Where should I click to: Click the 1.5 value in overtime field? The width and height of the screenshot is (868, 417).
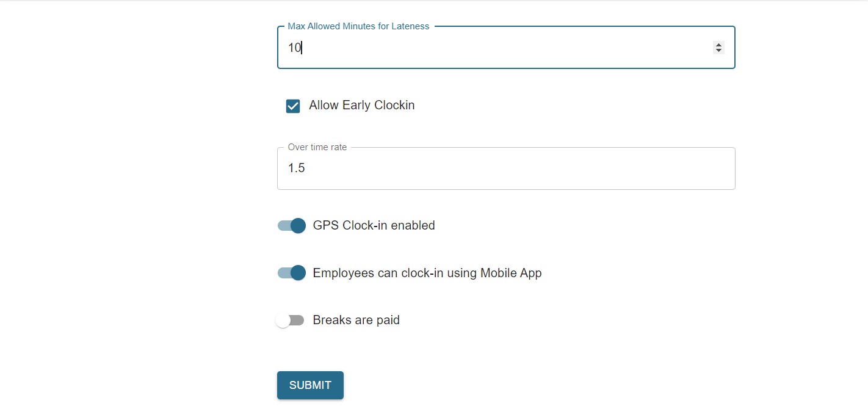click(x=296, y=169)
